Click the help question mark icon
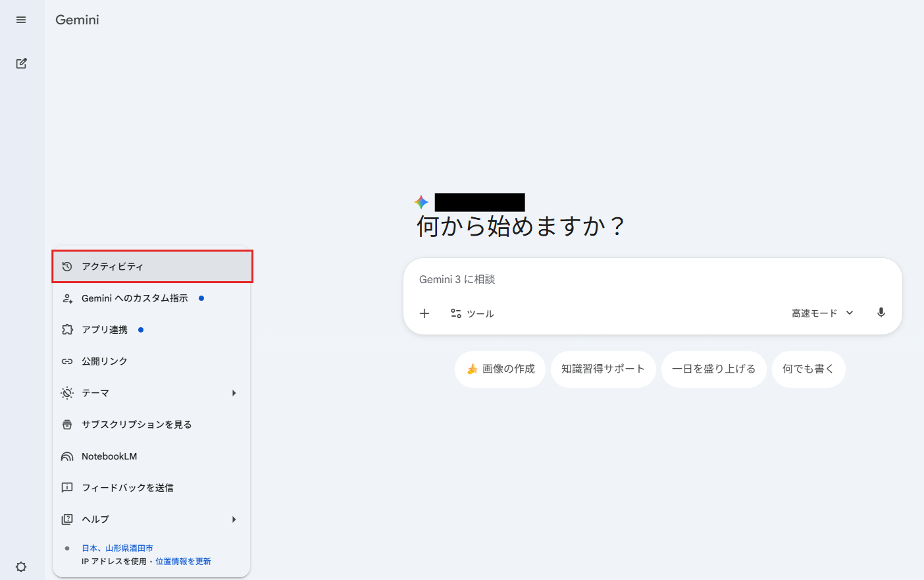Image resolution: width=924 pixels, height=580 pixels. point(67,519)
